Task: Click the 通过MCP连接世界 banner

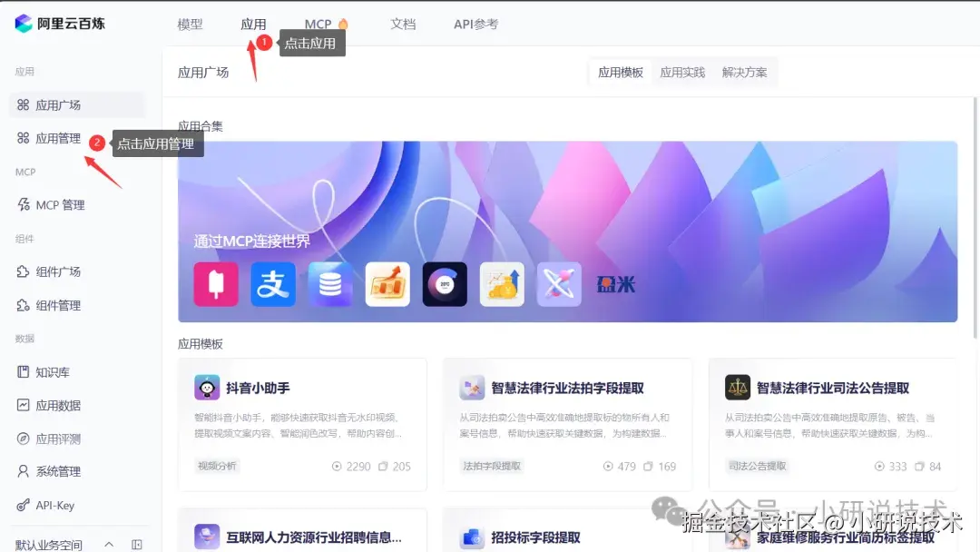Action: click(x=567, y=232)
